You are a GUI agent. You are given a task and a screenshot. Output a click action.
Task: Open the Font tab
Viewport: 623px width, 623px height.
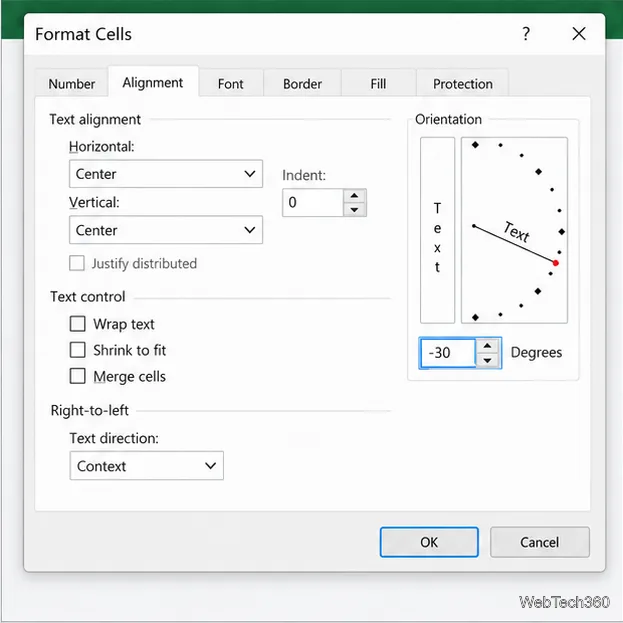230,84
